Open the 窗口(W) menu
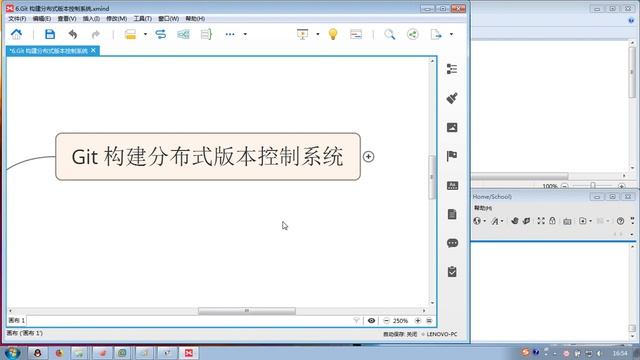Image resolution: width=640 pixels, height=360 pixels. point(168,19)
